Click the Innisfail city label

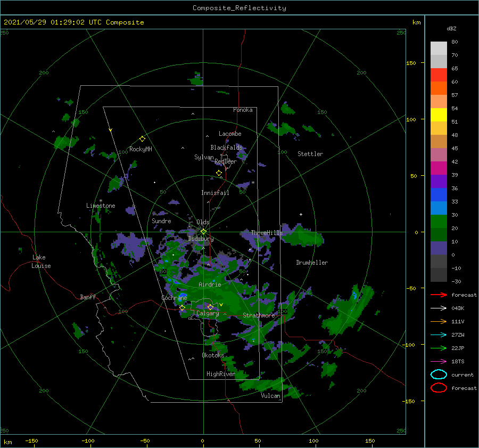click(215, 193)
